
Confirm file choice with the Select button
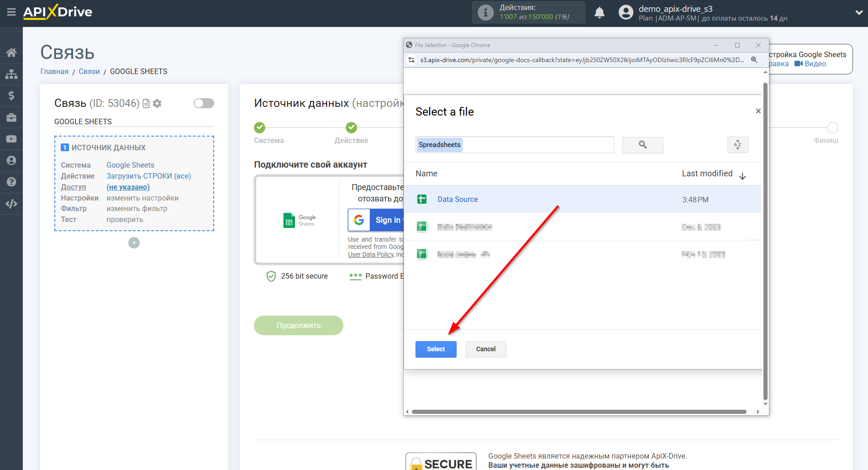[x=435, y=349]
